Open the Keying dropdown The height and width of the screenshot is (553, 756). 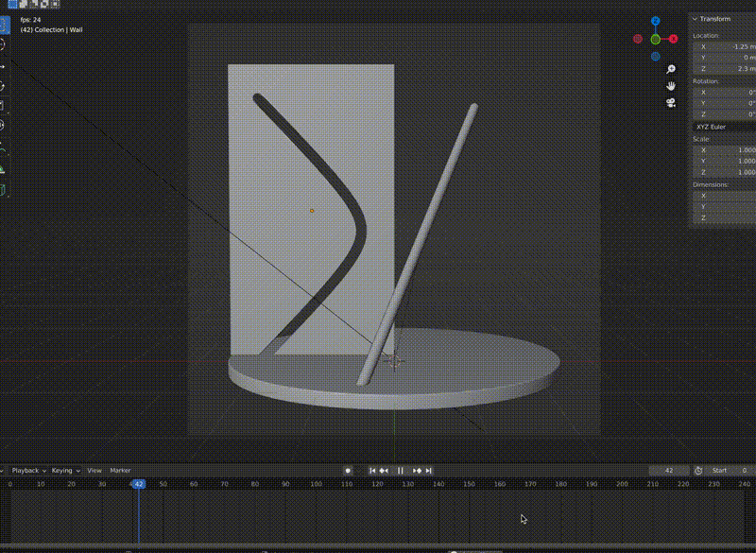[x=65, y=471]
